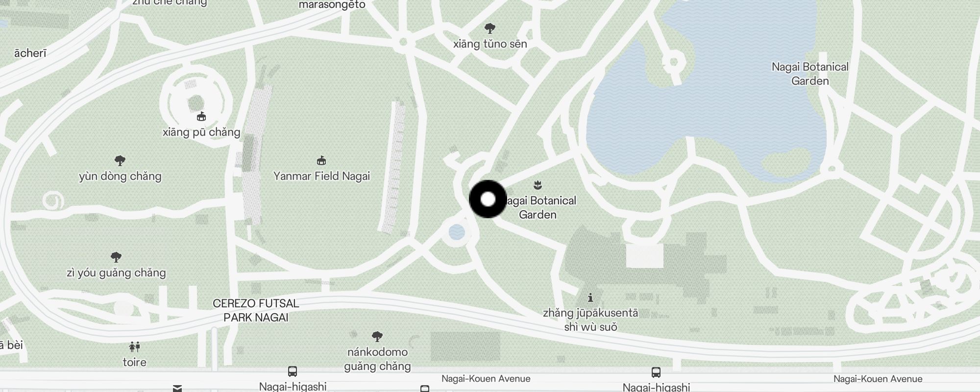Select the Yanmar Field Nagai stadium icon
This screenshot has width=980, height=392.
point(321,160)
